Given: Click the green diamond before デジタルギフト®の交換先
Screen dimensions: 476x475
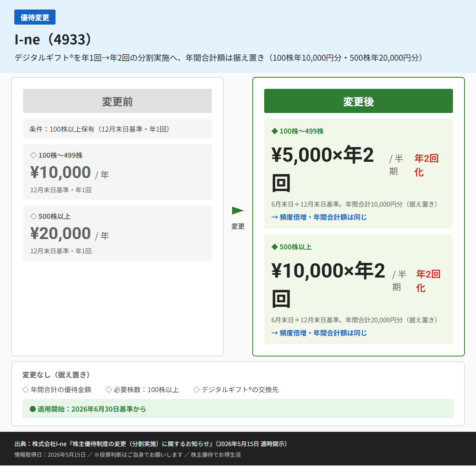Looking at the screenshot, I should (x=196, y=390).
